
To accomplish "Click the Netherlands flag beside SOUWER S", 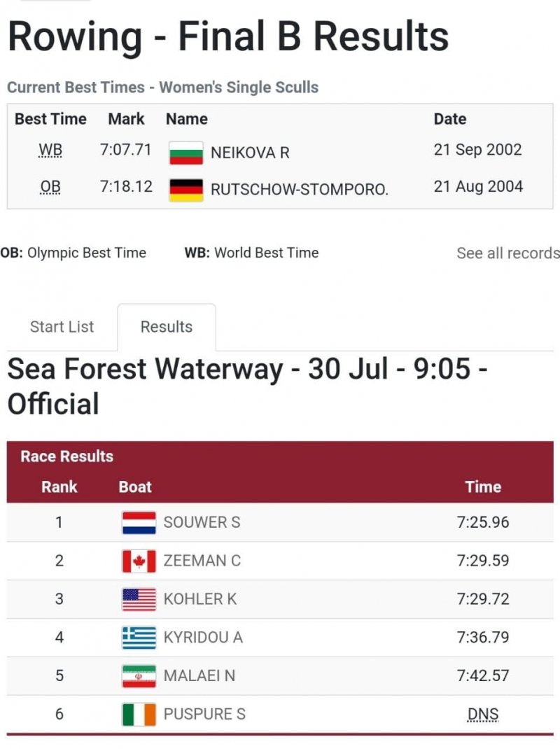I will pyautogui.click(x=139, y=523).
